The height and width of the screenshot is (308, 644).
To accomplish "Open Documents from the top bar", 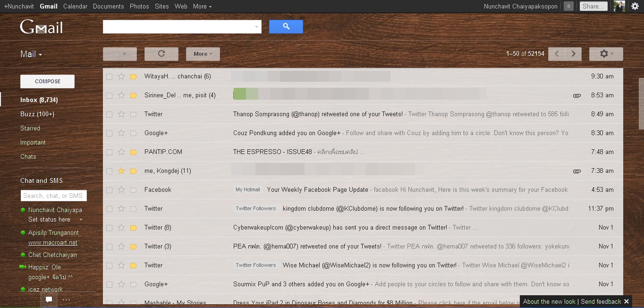I will coord(109,6).
